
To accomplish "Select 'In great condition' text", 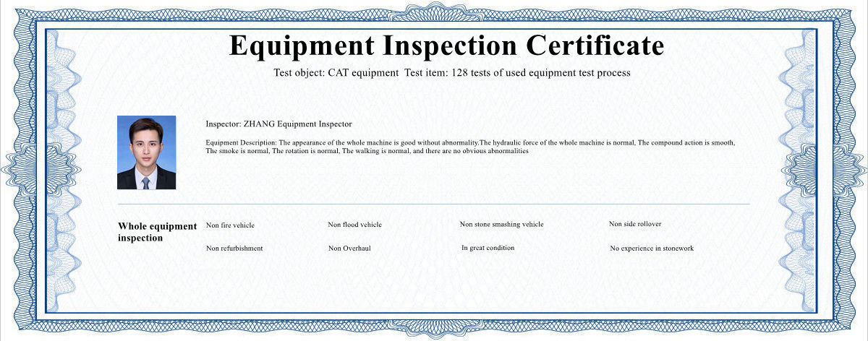I will tap(488, 248).
